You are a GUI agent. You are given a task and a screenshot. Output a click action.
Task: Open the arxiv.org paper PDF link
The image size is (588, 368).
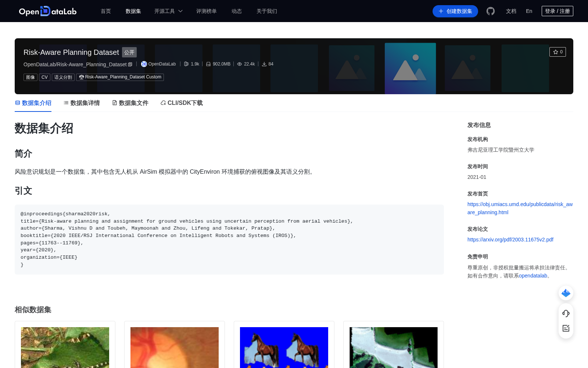pos(510,240)
